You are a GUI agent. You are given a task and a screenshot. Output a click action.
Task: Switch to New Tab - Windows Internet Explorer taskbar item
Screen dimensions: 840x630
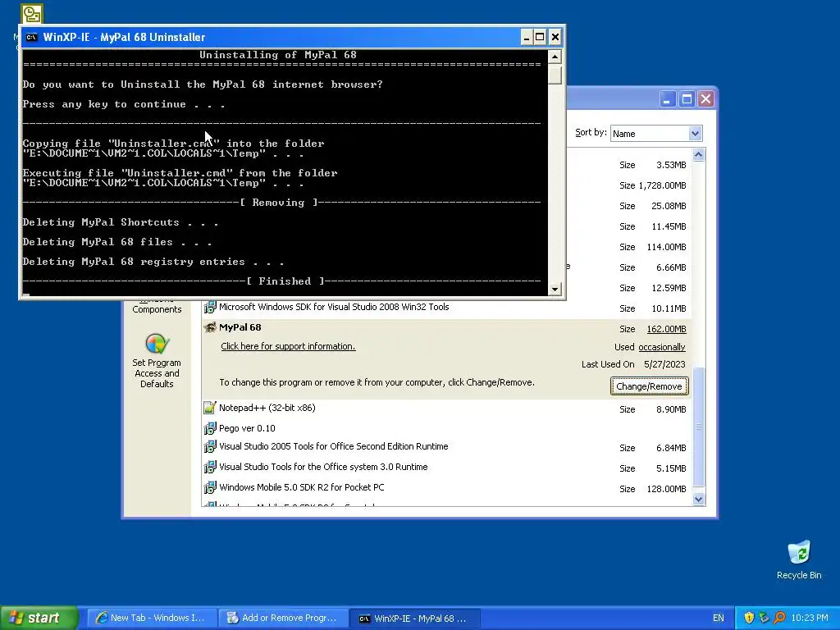point(152,618)
